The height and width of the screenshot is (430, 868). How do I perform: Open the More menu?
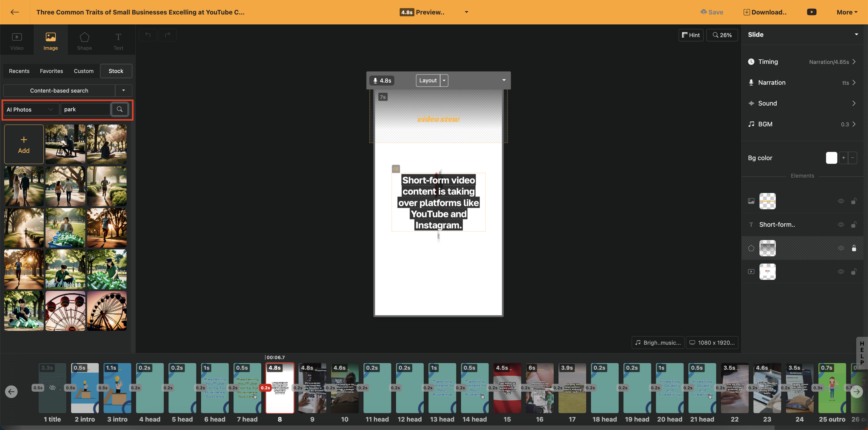coord(846,12)
